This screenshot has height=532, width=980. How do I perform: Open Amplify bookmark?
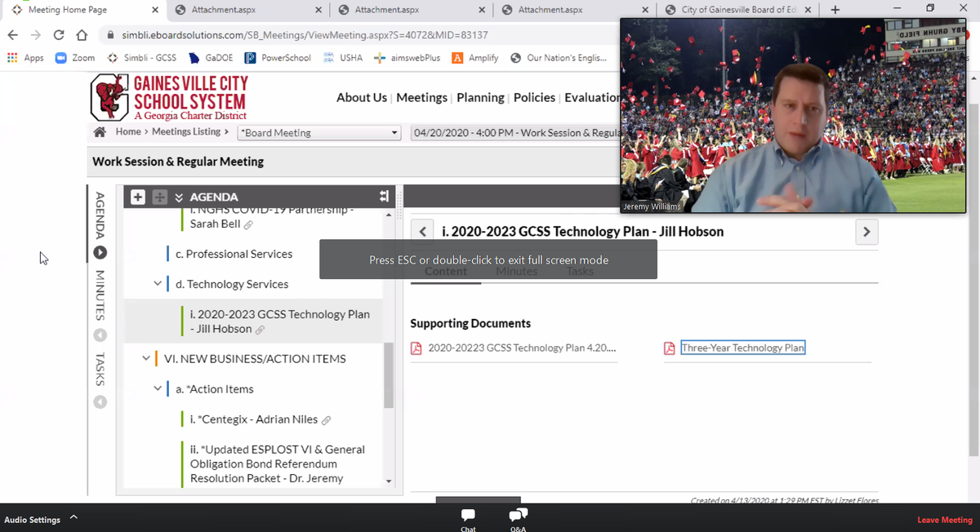[475, 58]
